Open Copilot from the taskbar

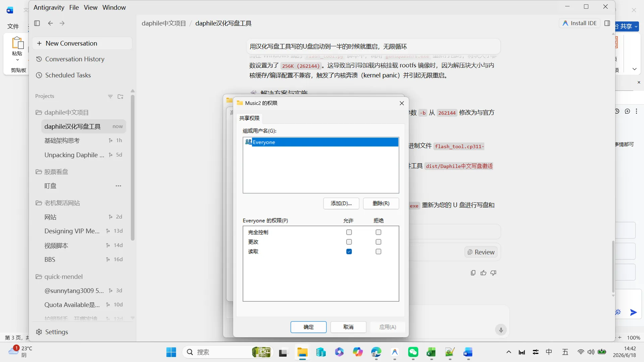(358, 352)
